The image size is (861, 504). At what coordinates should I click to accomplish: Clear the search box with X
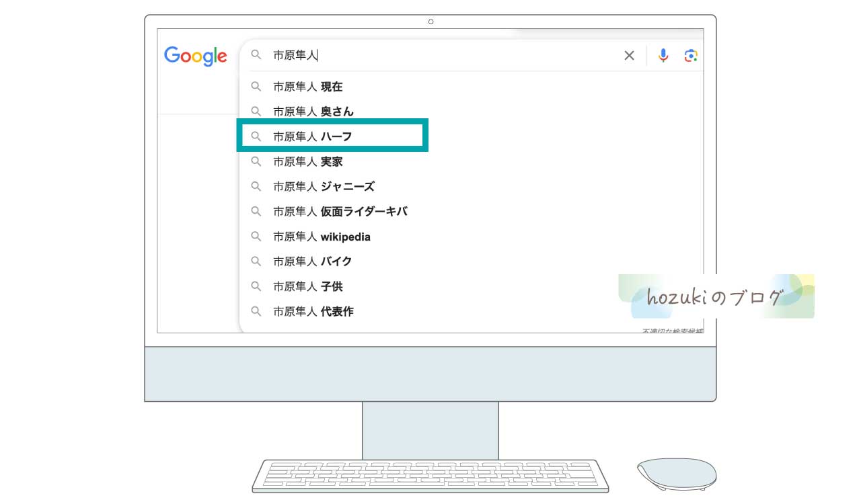(629, 56)
